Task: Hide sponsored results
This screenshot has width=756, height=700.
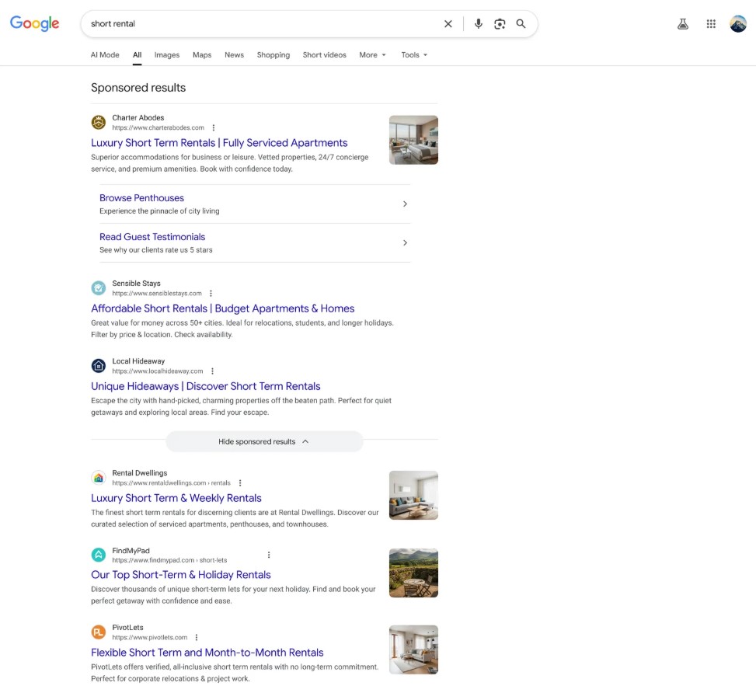Action: [264, 441]
